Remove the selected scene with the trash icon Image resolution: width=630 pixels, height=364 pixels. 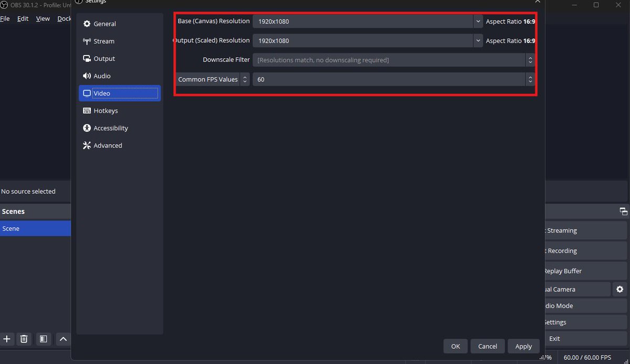[24, 339]
